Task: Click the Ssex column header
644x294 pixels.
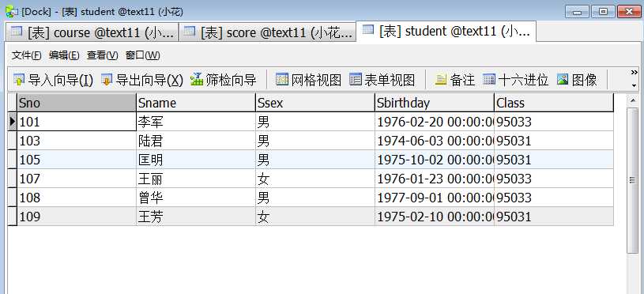Action: 315,103
